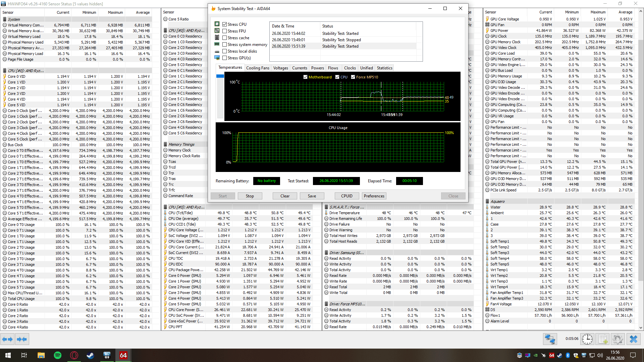This screenshot has height=362, width=644.
Task: Click the AIDA64 icon in taskbar
Action: pos(123,355)
